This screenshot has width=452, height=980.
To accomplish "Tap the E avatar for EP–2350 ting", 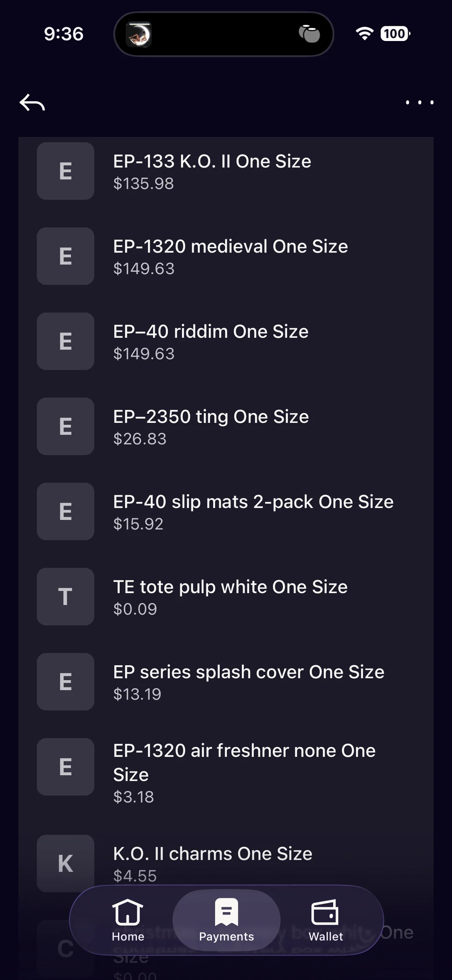I will [65, 427].
